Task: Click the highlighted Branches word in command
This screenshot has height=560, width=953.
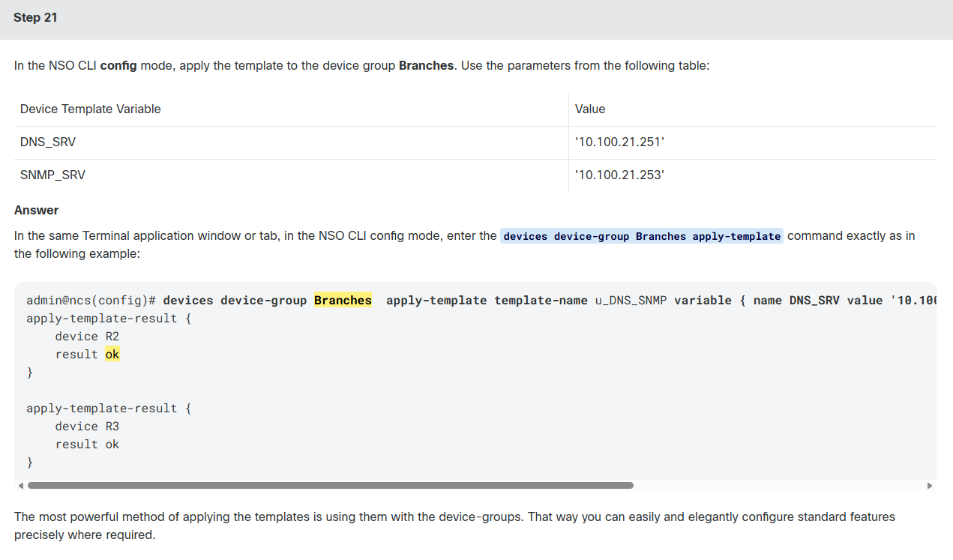Action: [343, 301]
